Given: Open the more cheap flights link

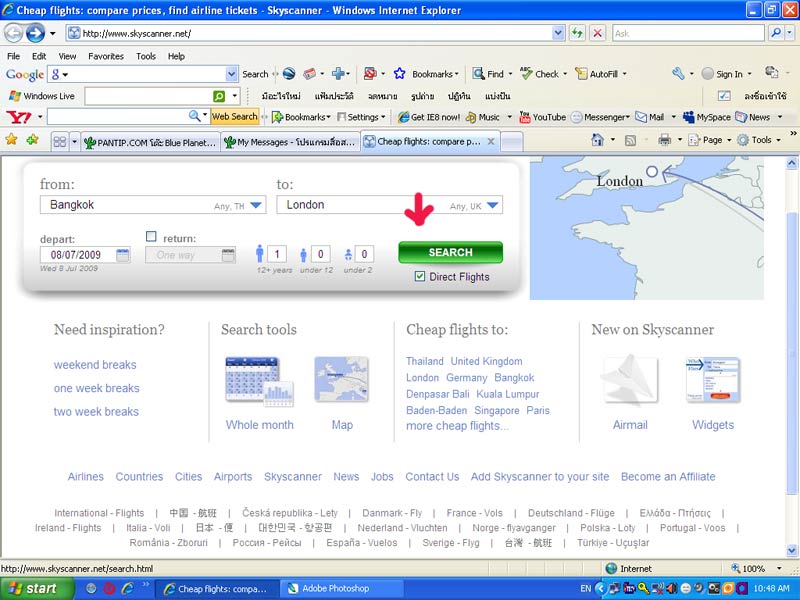Looking at the screenshot, I should [x=457, y=426].
